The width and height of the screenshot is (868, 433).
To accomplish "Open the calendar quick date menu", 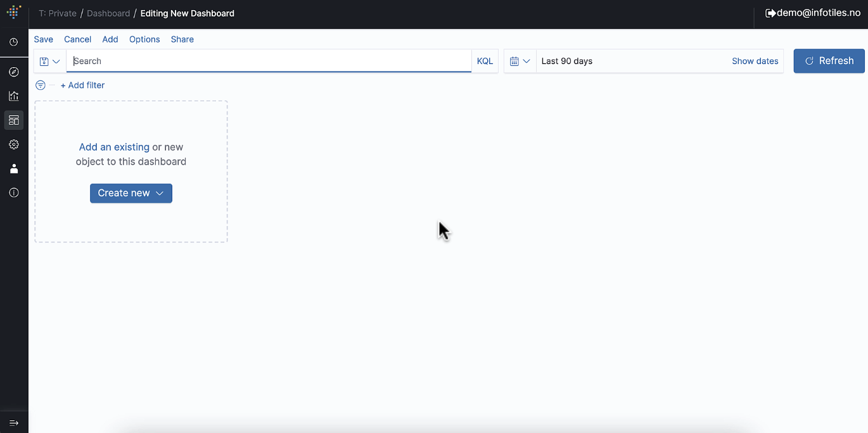I will coord(520,61).
